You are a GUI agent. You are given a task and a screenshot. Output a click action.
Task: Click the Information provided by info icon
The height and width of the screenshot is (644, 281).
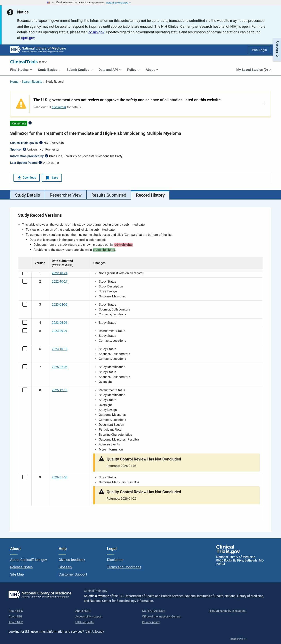(46, 156)
